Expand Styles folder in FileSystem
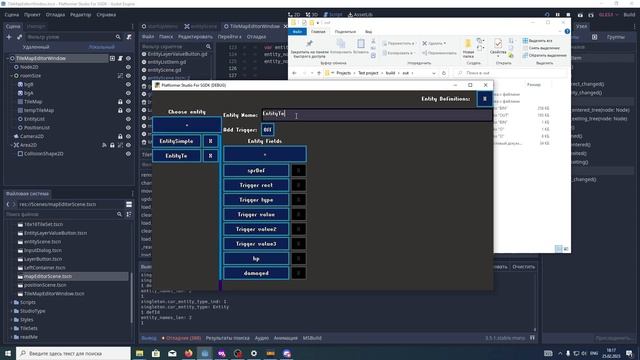The height and width of the screenshot is (360, 640). pyautogui.click(x=11, y=320)
